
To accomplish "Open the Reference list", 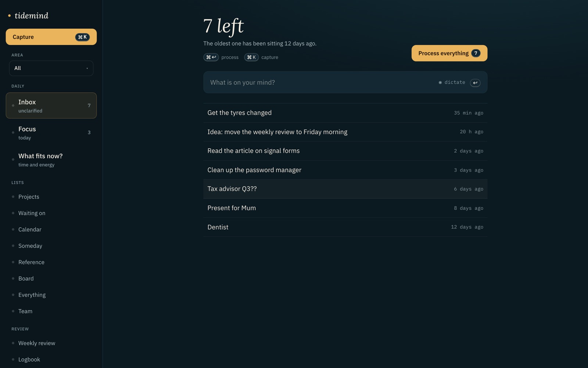I will [51, 262].
